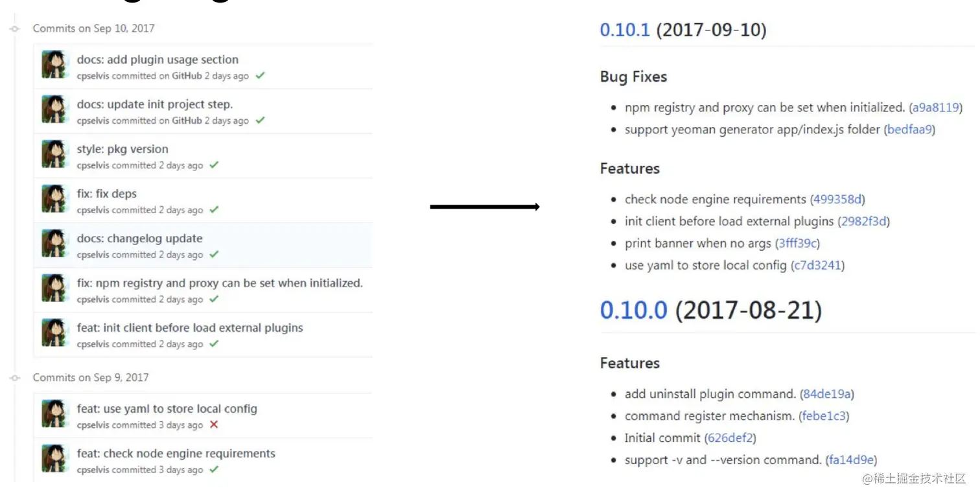This screenshot has height=499, width=980.
Task: Click the 84de19a commit hash link
Action: pos(827,394)
